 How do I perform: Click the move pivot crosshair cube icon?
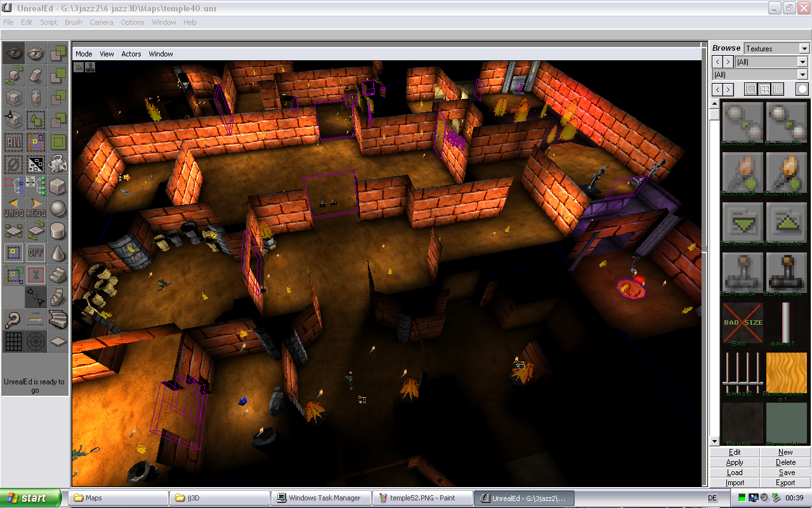[x=14, y=120]
